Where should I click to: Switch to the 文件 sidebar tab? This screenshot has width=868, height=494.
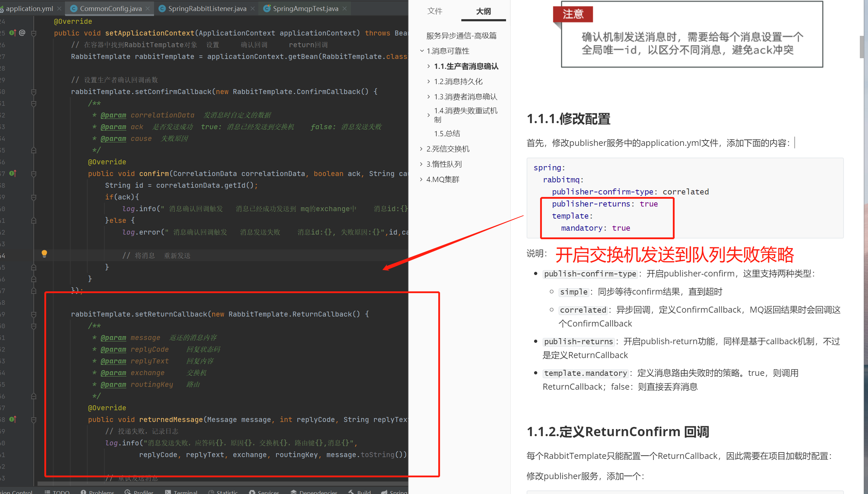point(435,11)
